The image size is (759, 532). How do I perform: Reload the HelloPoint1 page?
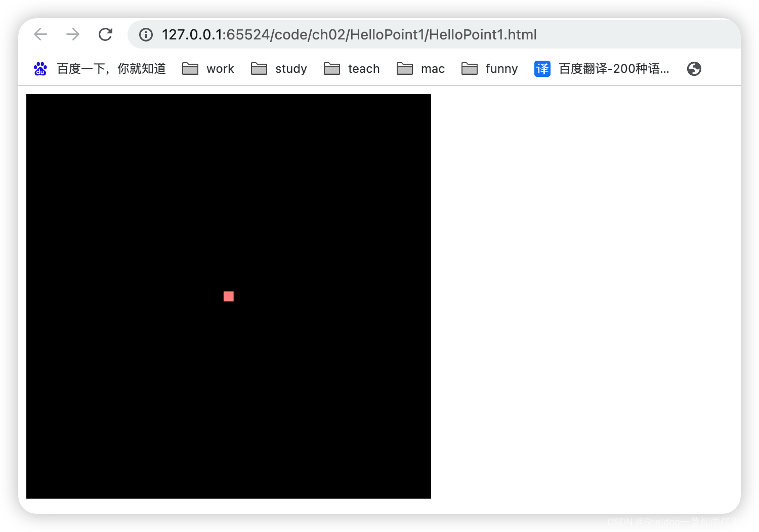click(105, 34)
